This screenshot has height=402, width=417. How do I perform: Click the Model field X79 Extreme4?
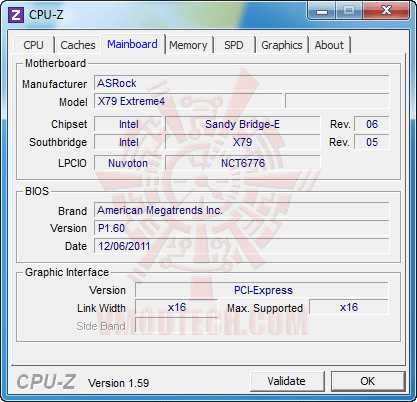pos(188,101)
